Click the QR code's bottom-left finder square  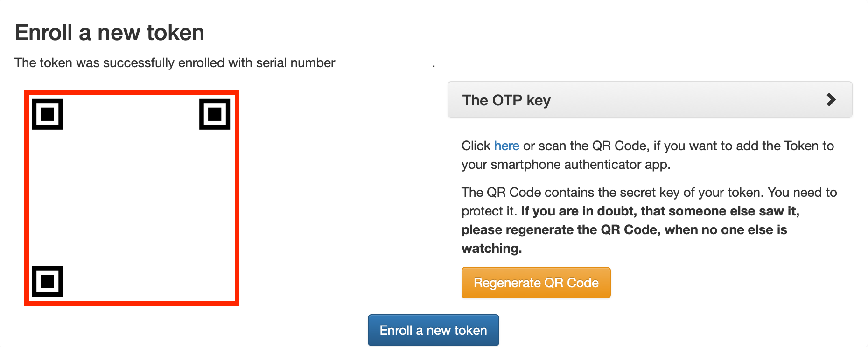click(x=48, y=281)
